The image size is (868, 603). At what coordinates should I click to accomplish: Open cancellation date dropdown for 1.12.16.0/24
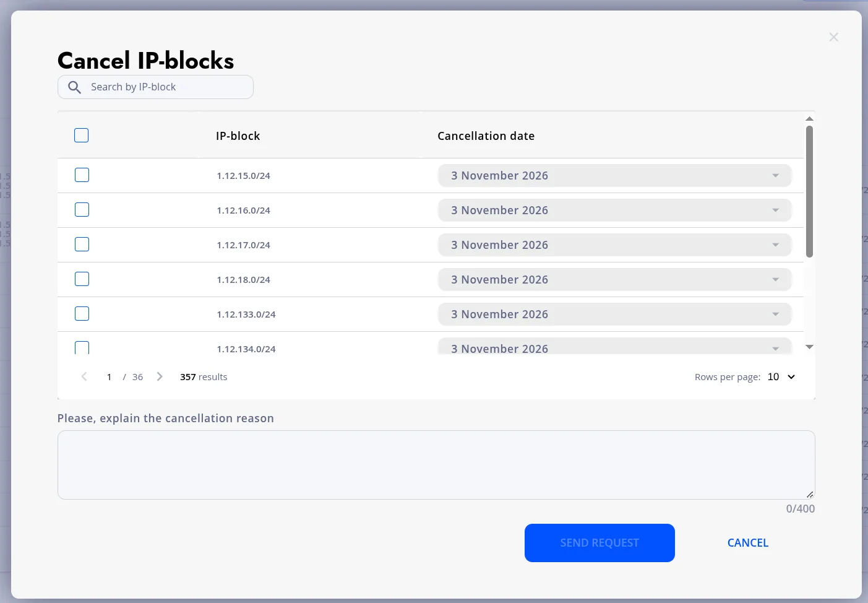pyautogui.click(x=614, y=210)
